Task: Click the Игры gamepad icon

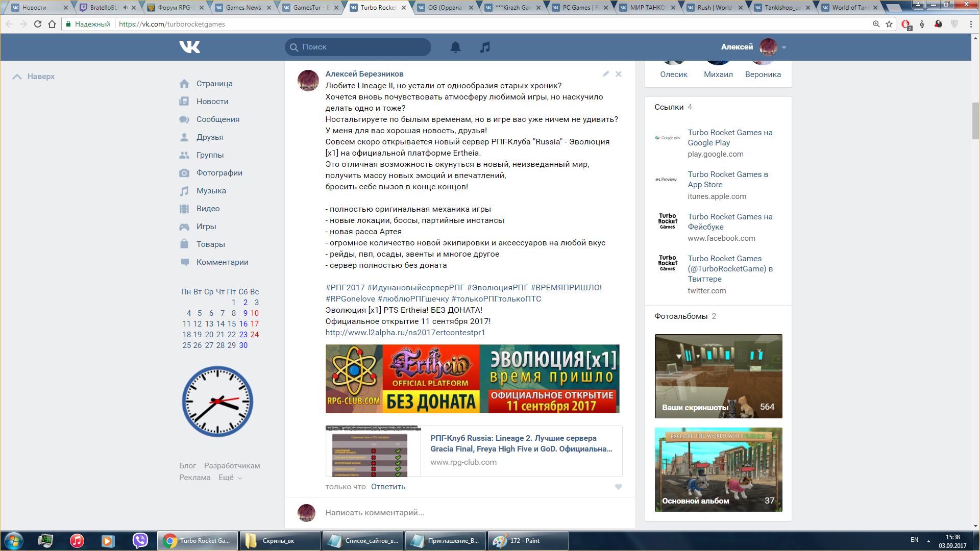Action: point(184,227)
